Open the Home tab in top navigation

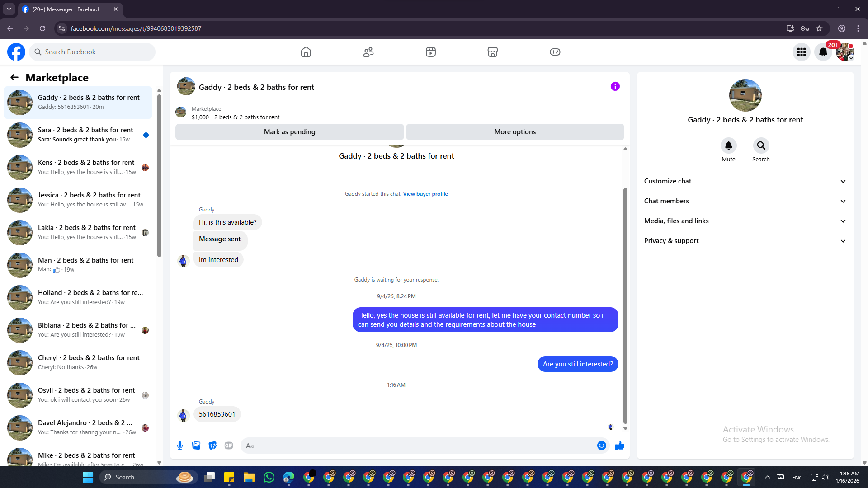tap(306, 52)
